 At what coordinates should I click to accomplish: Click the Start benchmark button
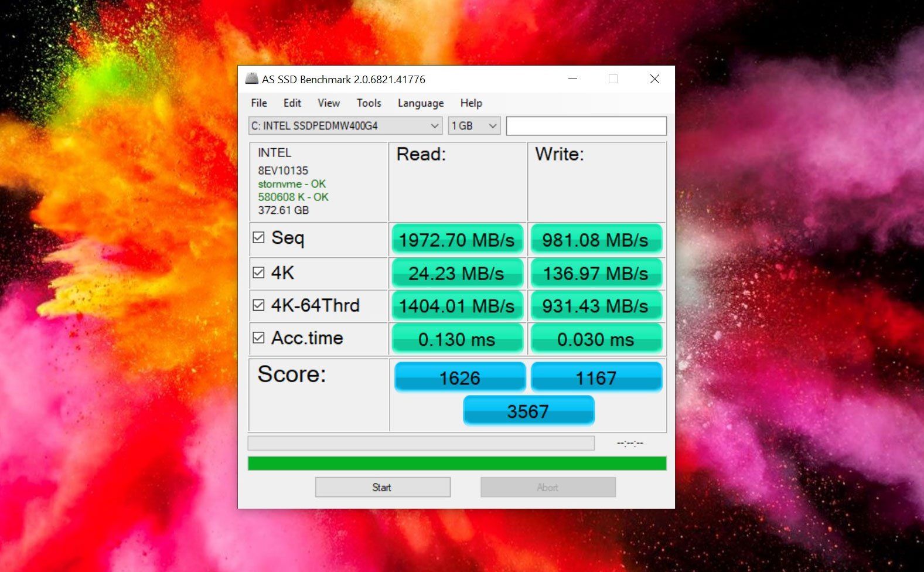(x=383, y=487)
